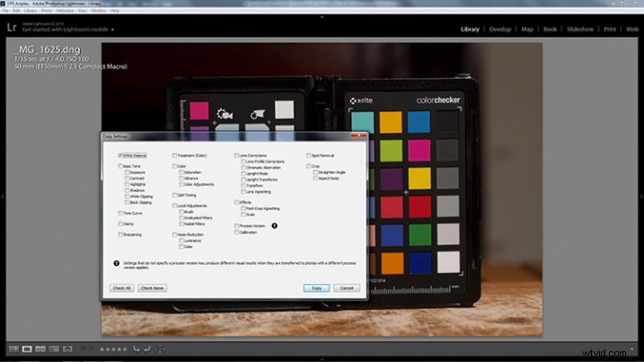644x362 pixels.
Task: Set star rating in bottom toolbar
Action: (x=113, y=349)
